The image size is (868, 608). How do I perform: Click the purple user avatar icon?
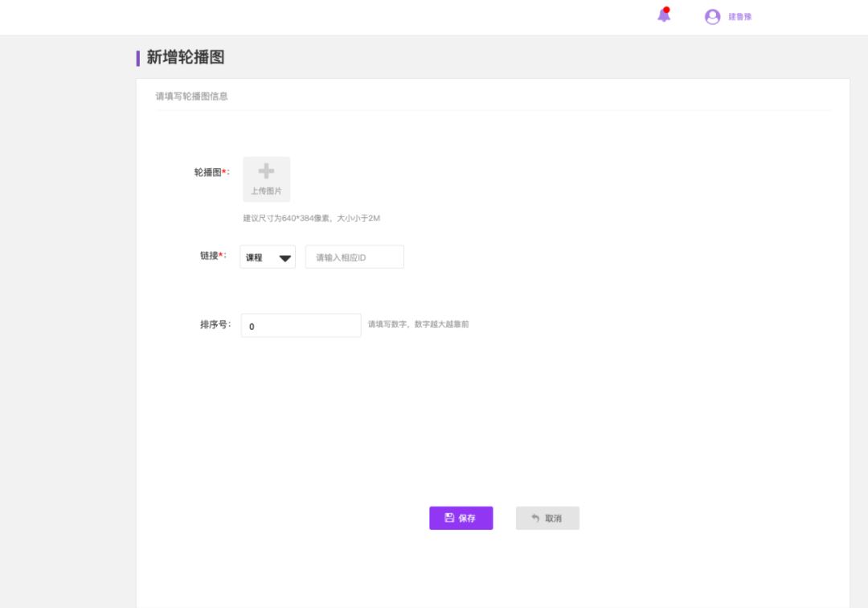pyautogui.click(x=712, y=17)
